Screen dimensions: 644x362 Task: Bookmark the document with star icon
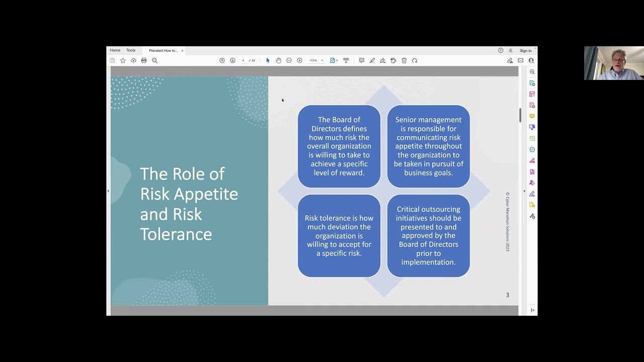click(123, 60)
